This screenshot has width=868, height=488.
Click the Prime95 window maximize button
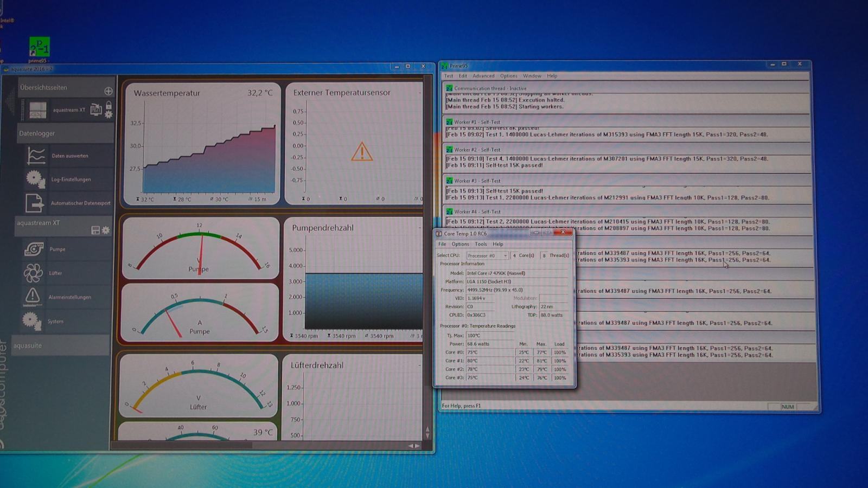click(x=784, y=64)
